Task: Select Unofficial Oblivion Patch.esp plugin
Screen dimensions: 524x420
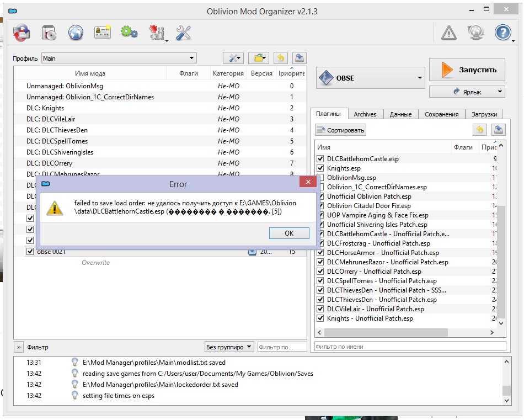Action: 369,196
